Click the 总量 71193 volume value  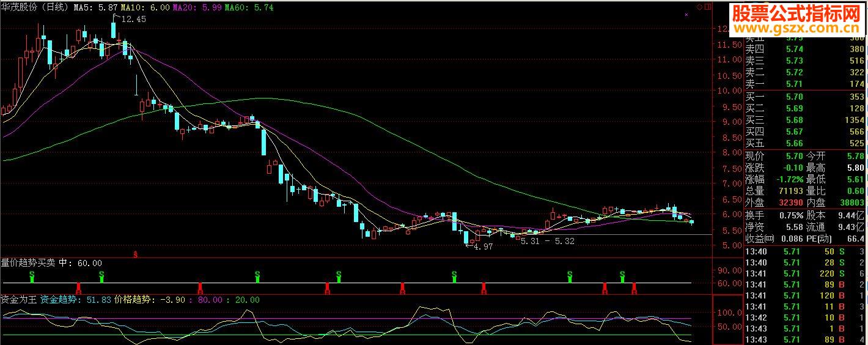point(790,191)
